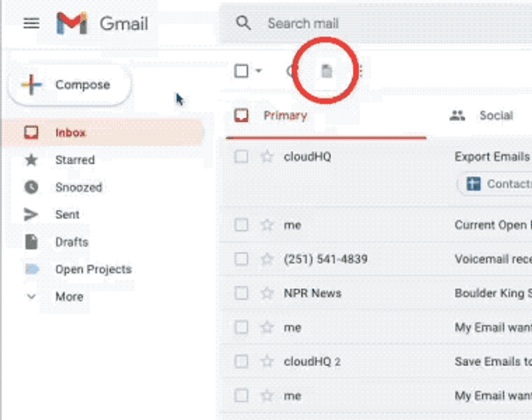Screen dimensions: 532x420
Task: Click the red inbox icon on Primary tab
Action: click(x=241, y=115)
